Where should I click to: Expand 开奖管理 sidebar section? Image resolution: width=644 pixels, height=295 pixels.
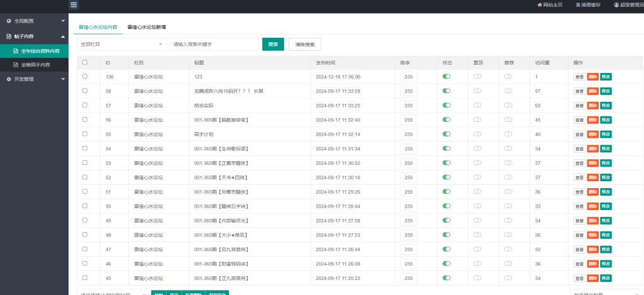click(34, 79)
